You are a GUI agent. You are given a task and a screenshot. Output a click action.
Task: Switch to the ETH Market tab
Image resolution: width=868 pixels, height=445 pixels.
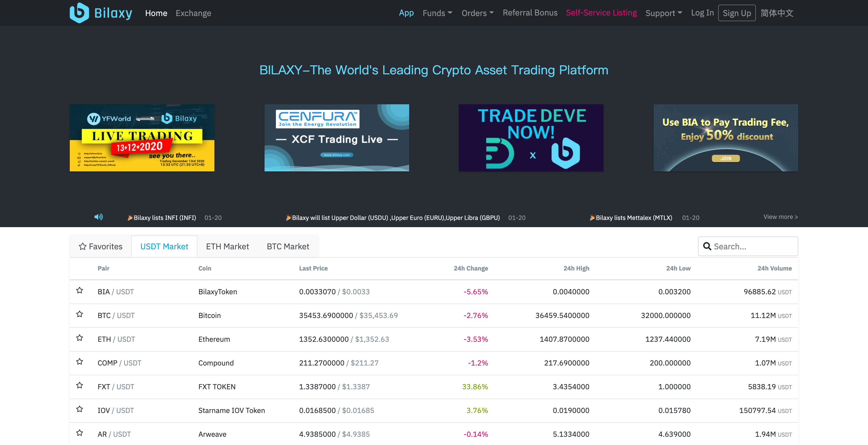227,247
